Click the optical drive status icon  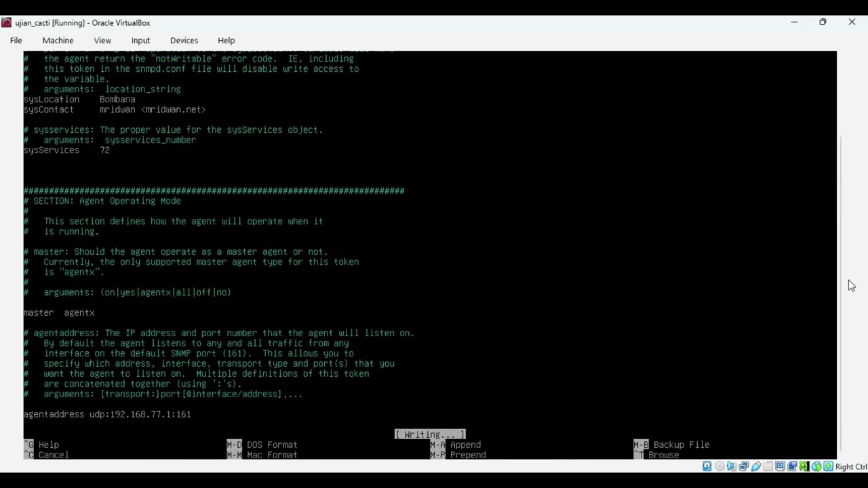pyautogui.click(x=719, y=466)
